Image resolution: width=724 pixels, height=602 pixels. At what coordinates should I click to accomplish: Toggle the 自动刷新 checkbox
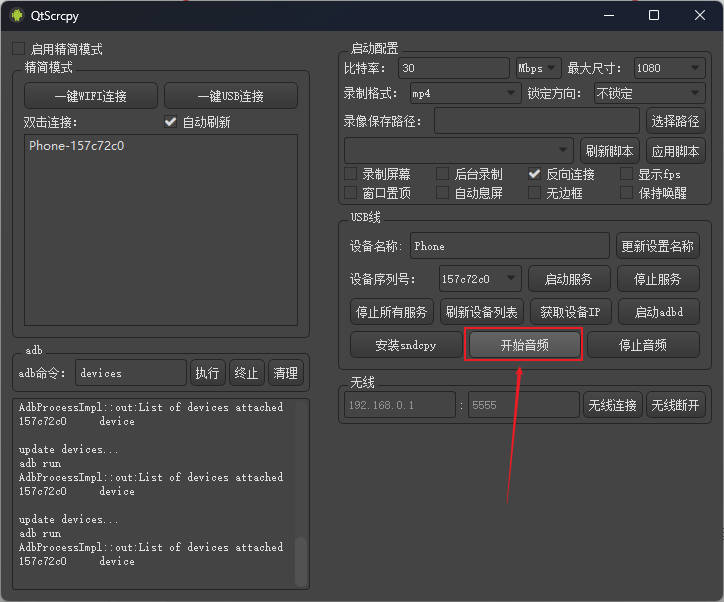coord(170,122)
